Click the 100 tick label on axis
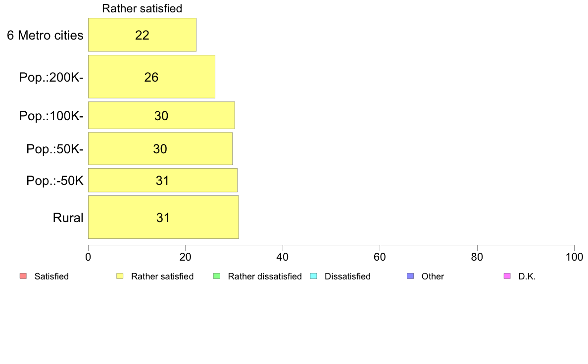 point(574,257)
